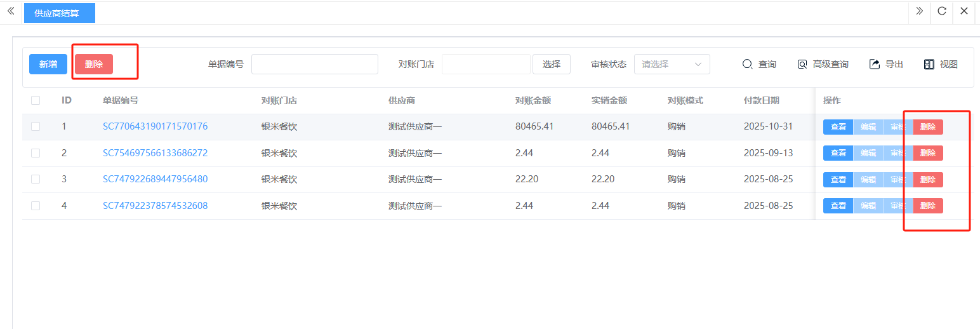Delete row ID 4 using its 删除 button
Screen dimensions: 980x329
927,206
